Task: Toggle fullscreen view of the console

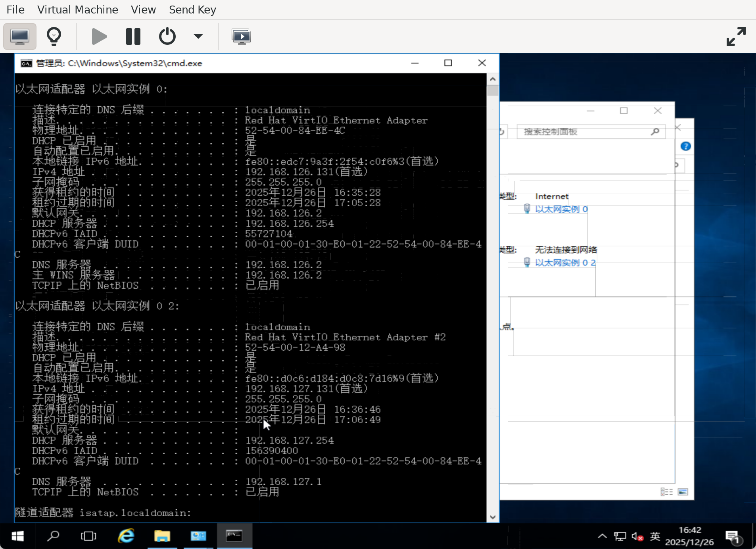Action: tap(736, 36)
